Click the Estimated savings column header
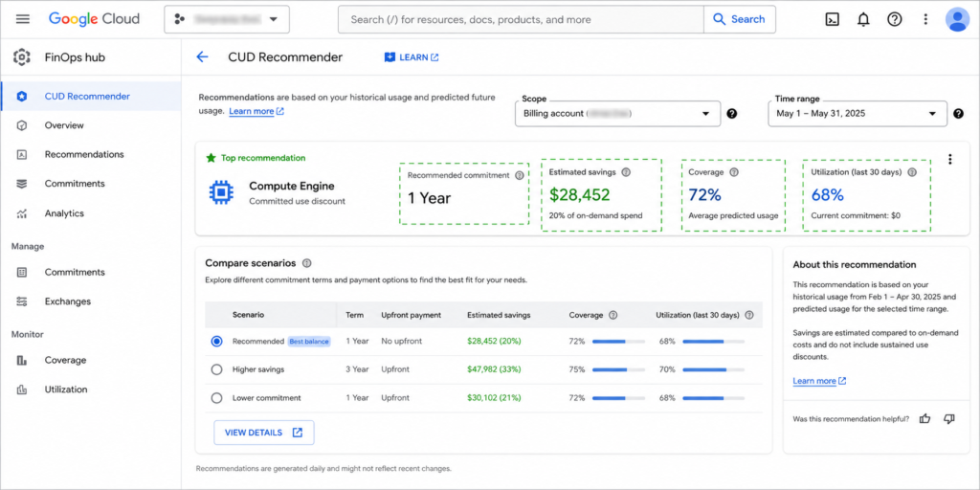This screenshot has height=490, width=980. pyautogui.click(x=499, y=315)
